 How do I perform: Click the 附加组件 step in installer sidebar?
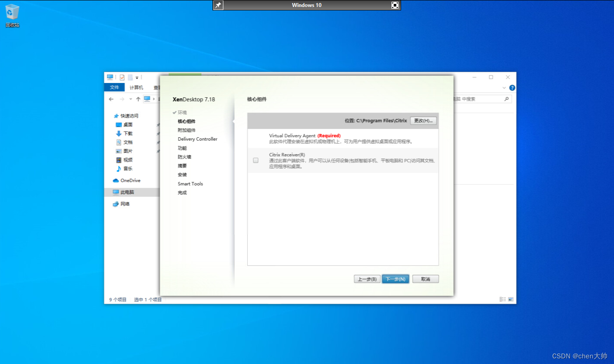[x=186, y=130]
